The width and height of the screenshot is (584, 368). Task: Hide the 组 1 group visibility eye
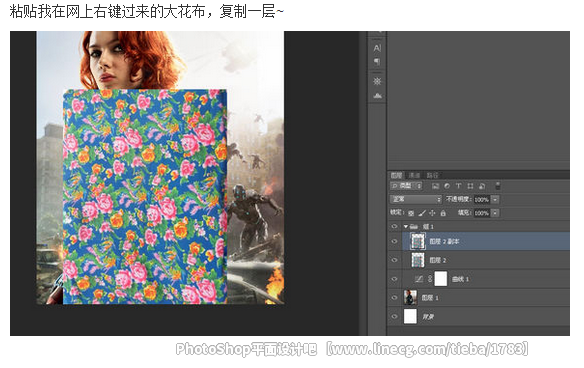[x=394, y=226]
